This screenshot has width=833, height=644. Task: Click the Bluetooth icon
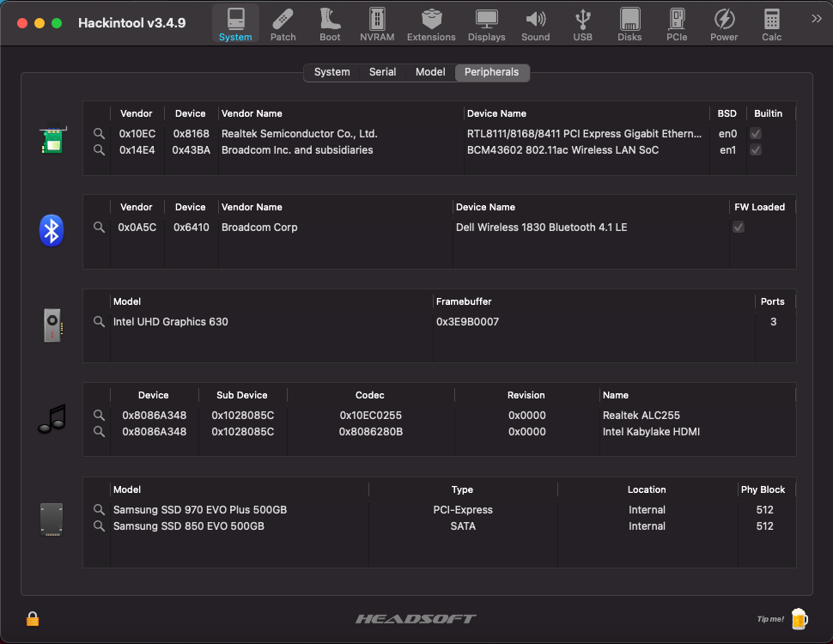click(x=52, y=231)
